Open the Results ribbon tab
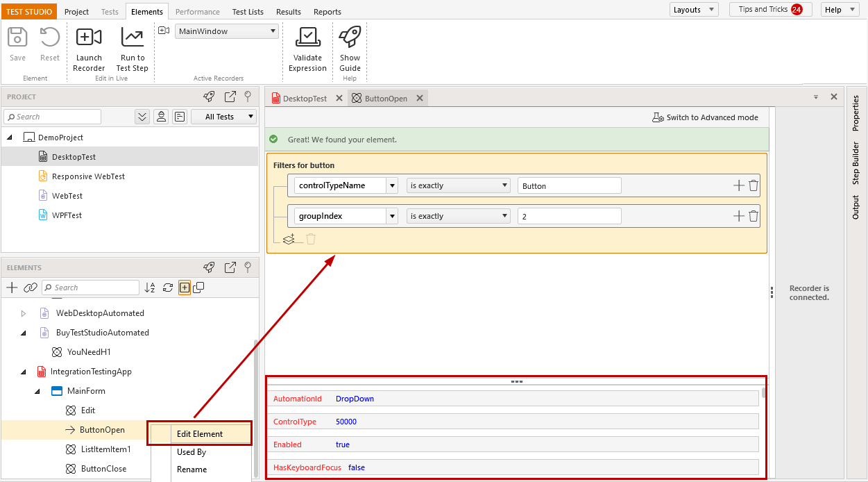Image resolution: width=868 pixels, height=482 pixels. (x=289, y=11)
